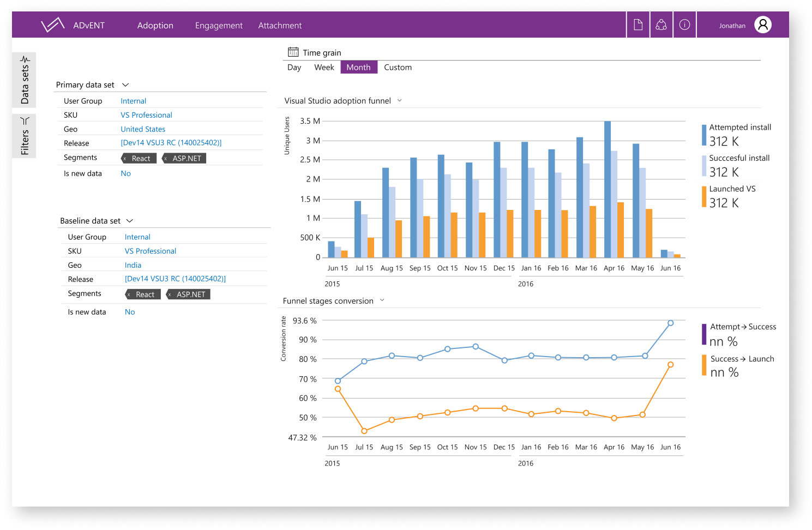Remove ASP.NET segment from Primary data set

pos(166,159)
